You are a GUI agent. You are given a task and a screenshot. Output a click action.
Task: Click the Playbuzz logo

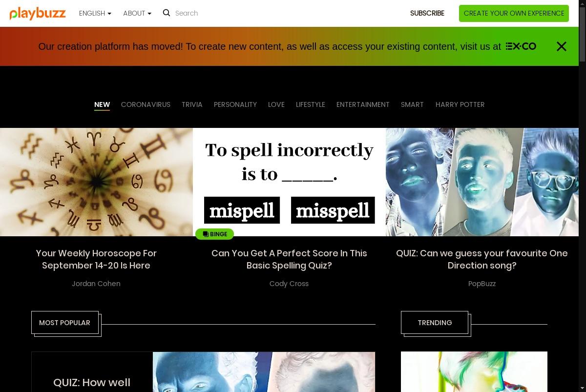pyautogui.click(x=38, y=13)
